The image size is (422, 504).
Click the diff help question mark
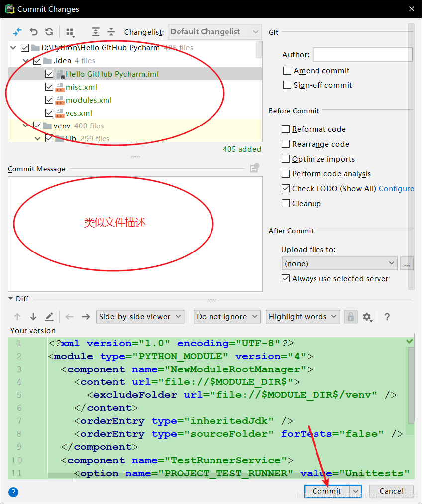pyautogui.click(x=387, y=317)
